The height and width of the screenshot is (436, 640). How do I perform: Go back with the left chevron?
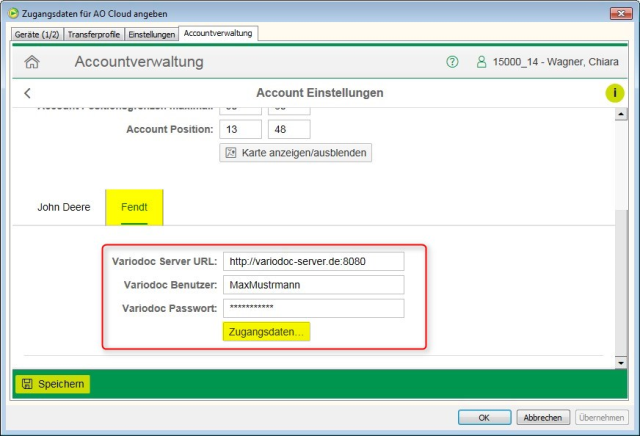[27, 93]
